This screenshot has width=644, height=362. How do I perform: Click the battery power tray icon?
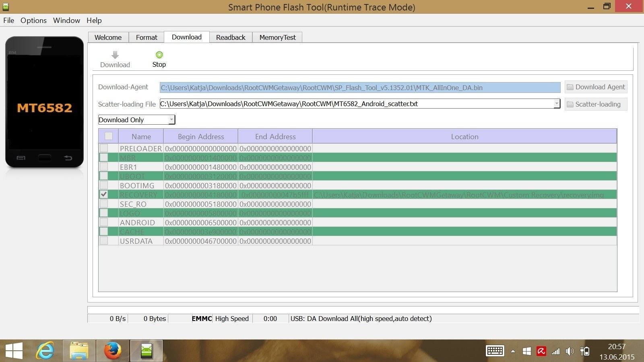point(585,351)
